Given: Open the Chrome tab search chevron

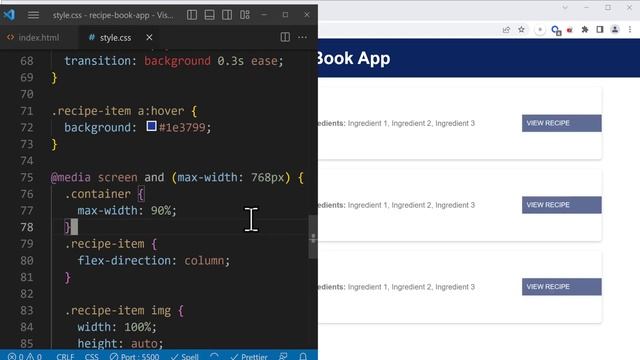Looking at the screenshot, I should [x=565, y=7].
